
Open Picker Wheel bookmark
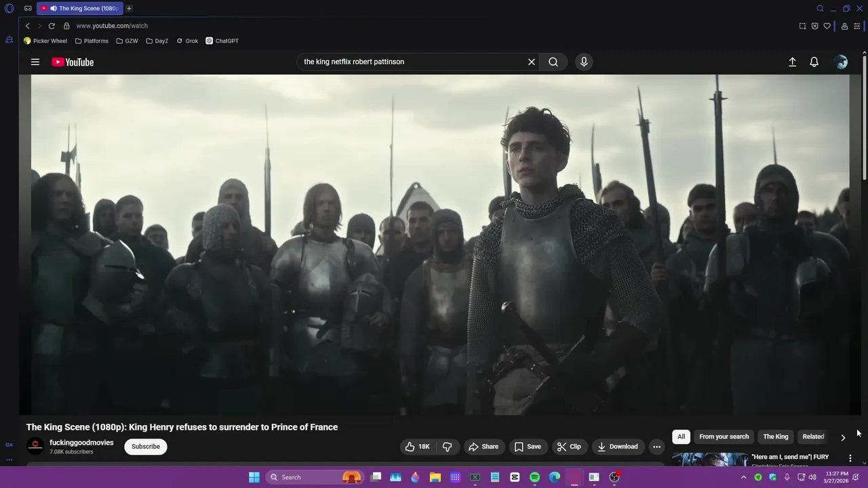45,41
